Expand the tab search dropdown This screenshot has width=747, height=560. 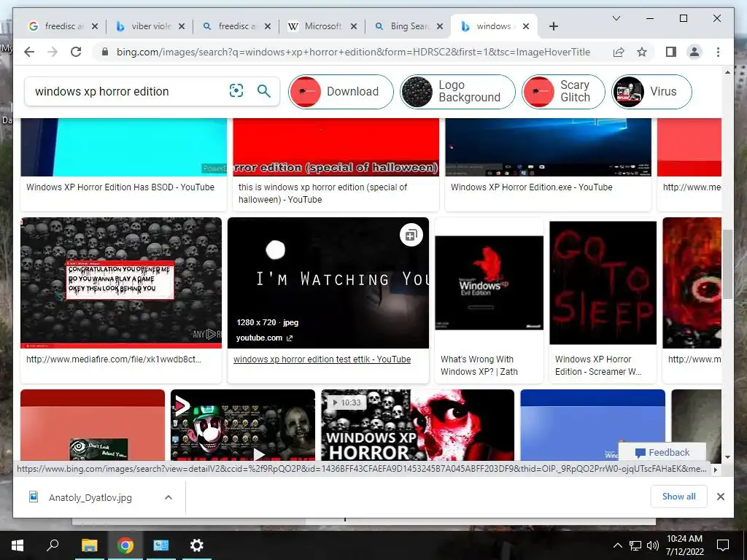(616, 18)
